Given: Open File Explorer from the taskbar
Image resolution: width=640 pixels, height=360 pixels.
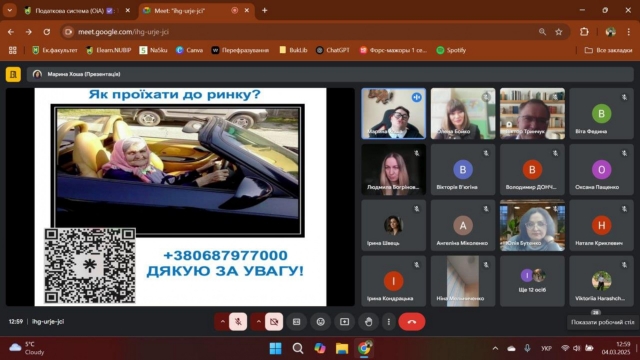Looking at the screenshot, I should coord(342,348).
